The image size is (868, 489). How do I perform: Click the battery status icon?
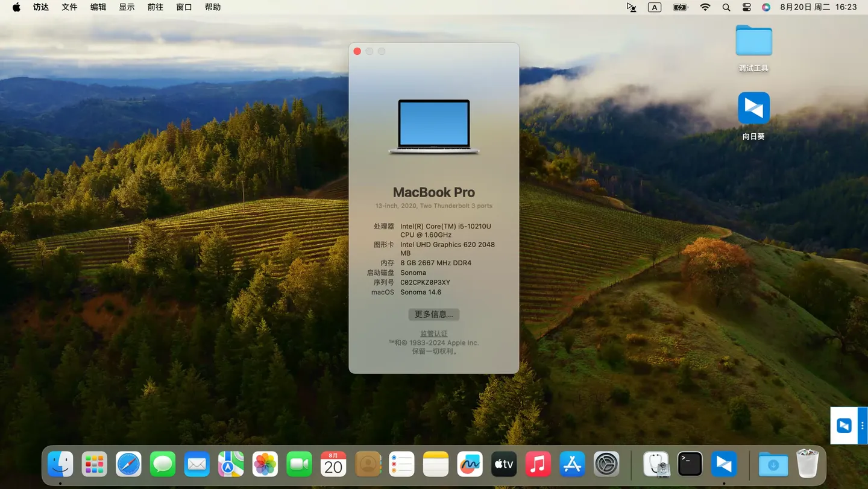680,7
